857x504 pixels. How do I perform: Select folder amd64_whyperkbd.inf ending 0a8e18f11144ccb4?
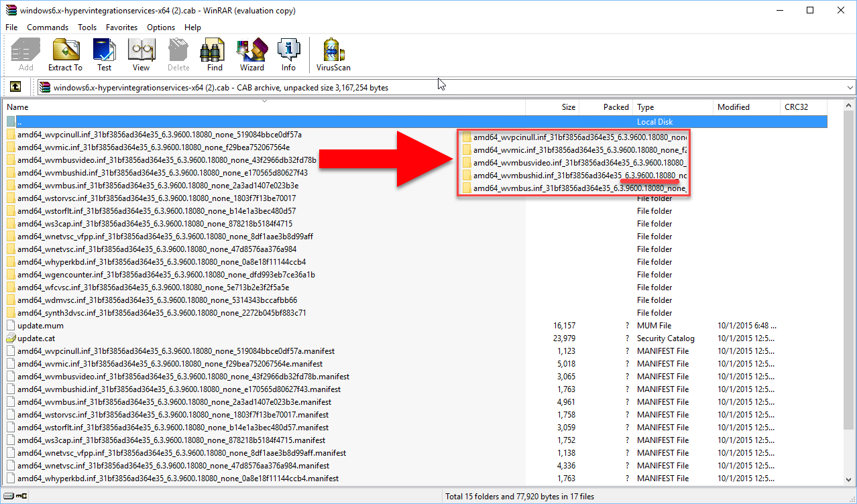tap(162, 262)
